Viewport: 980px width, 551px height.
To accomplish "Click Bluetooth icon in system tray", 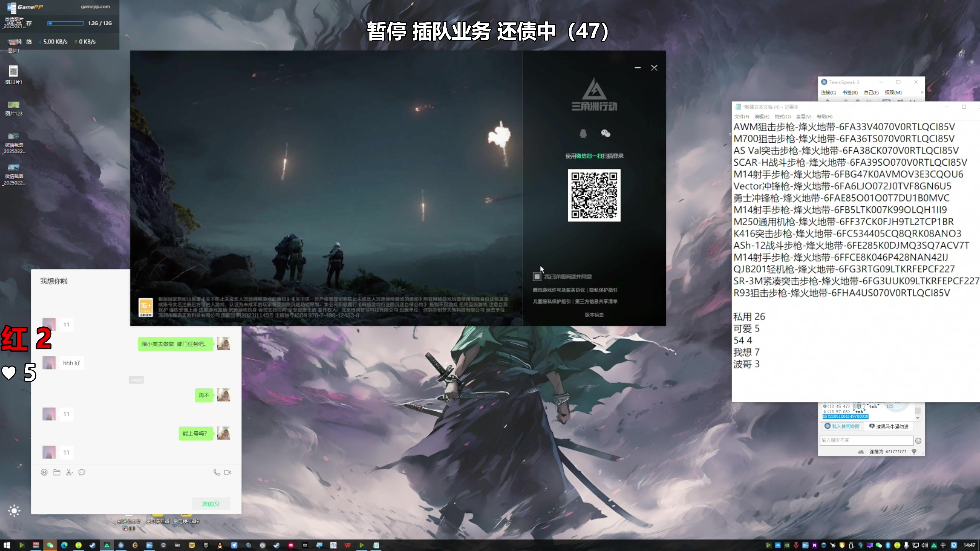I will (x=888, y=545).
